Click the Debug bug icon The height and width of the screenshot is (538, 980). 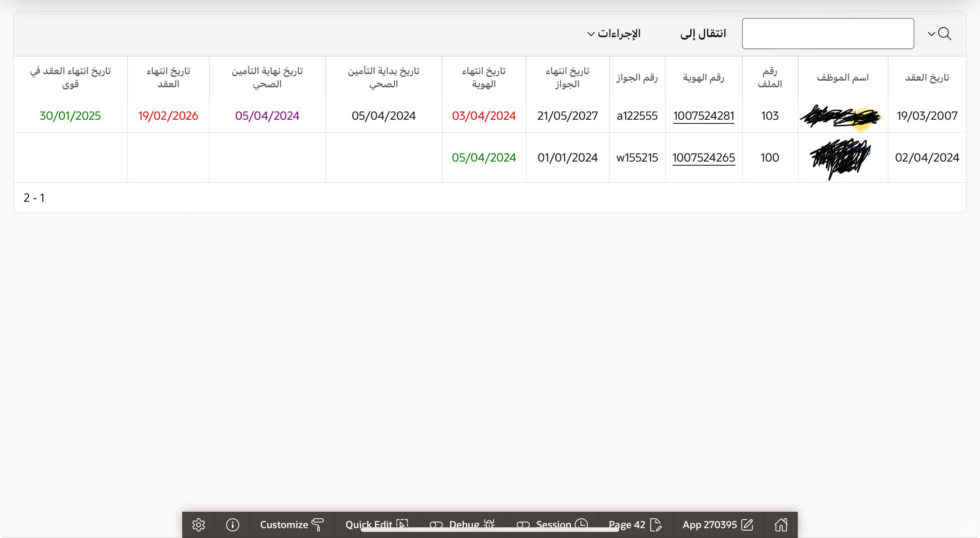(x=489, y=524)
